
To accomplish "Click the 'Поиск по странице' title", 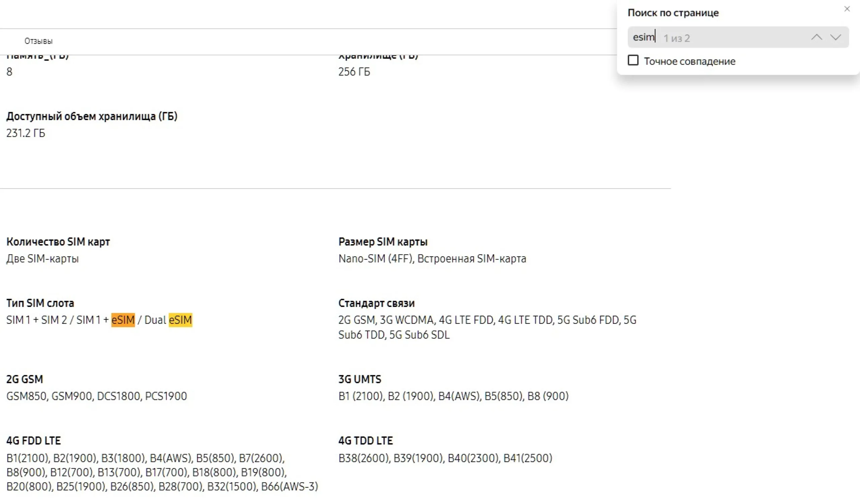I will click(x=673, y=13).
